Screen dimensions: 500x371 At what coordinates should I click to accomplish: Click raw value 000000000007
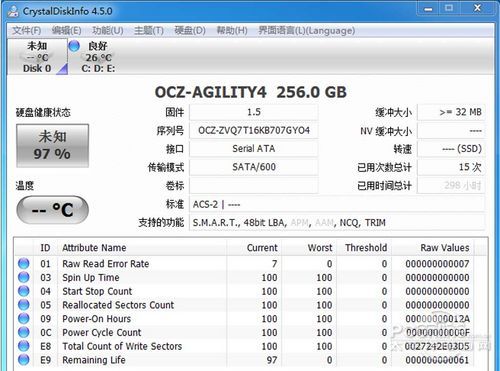(x=437, y=264)
